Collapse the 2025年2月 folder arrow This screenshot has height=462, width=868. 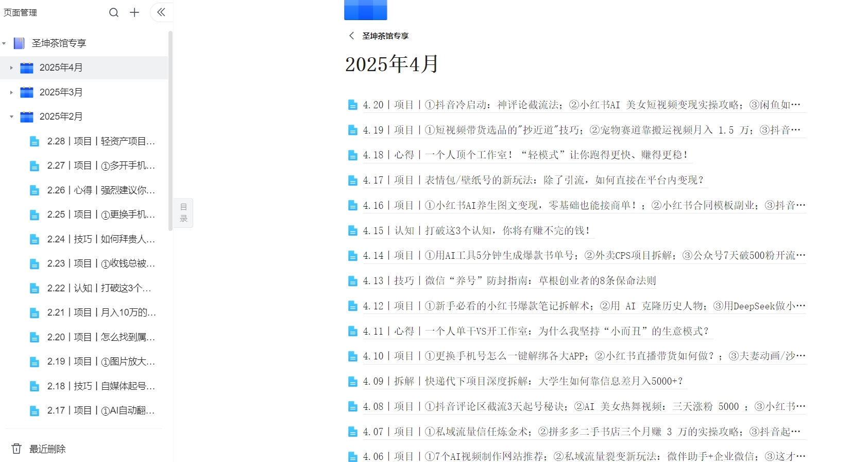(x=11, y=117)
